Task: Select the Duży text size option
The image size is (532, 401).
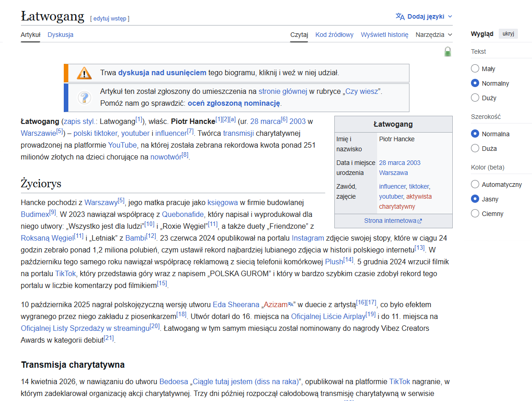Action: coord(475,98)
